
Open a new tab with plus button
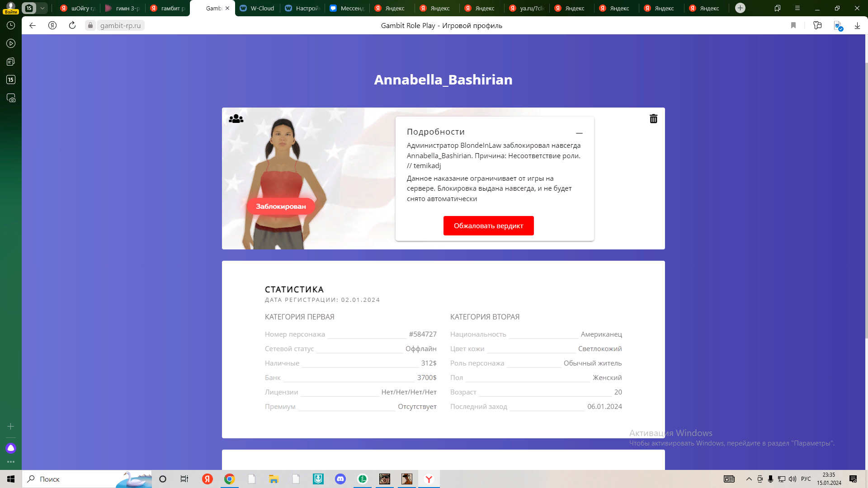click(x=740, y=8)
